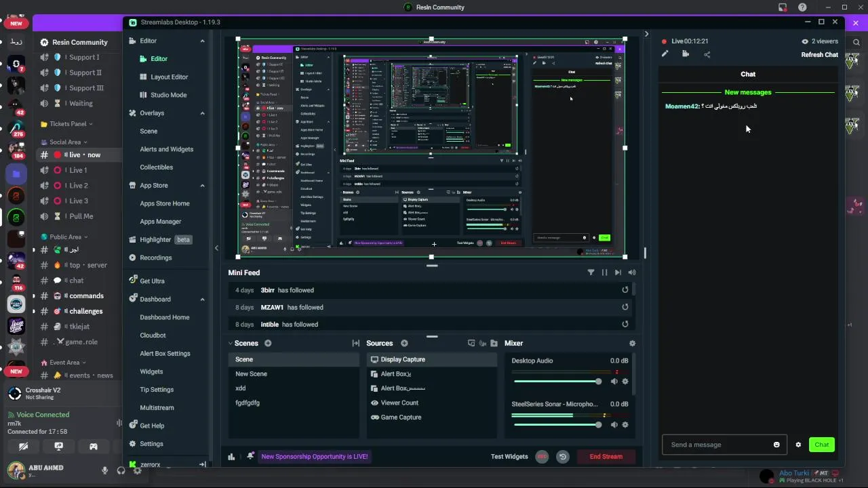The image size is (868, 488).
Task: Mute Discord microphone
Action: pyautogui.click(x=105, y=470)
